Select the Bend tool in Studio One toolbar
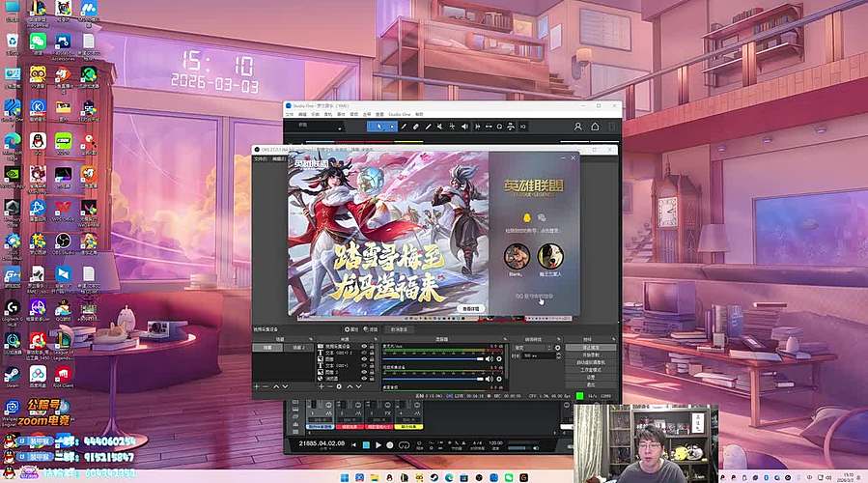Screen dimensions: 868x483 tap(452, 127)
